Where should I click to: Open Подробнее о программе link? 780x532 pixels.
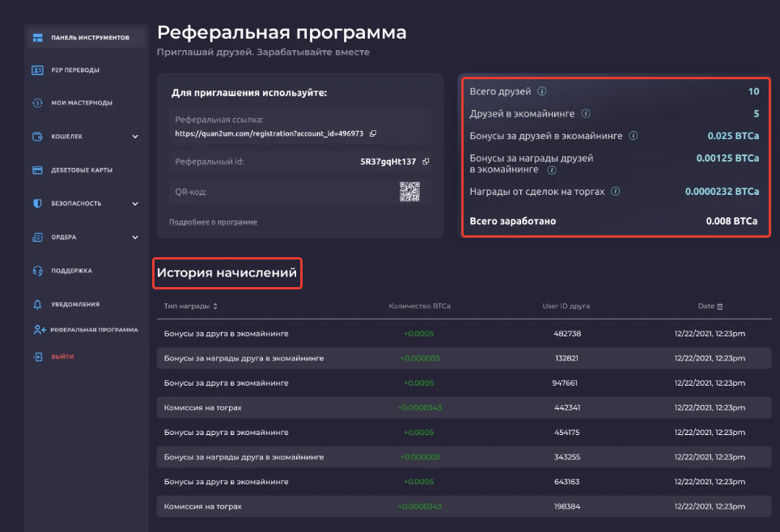(213, 222)
